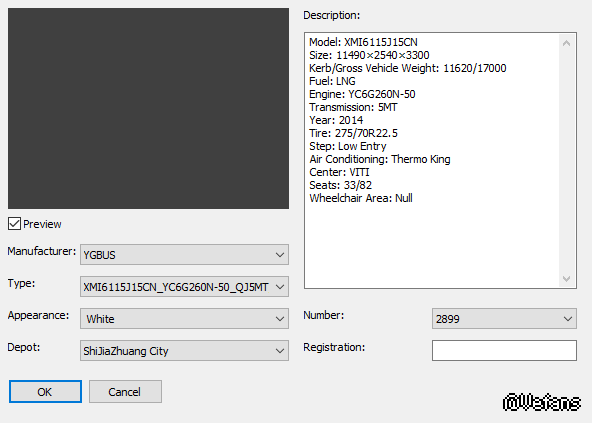
Task: Click the Air Conditioning: Thermo King line
Action: coord(380,159)
